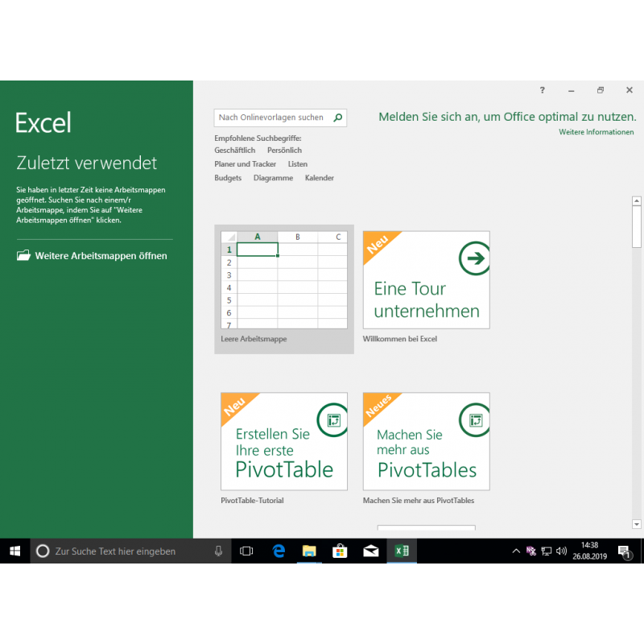Open the Leere Arbeitsmappe template
Viewport: 644px width, 644px height.
click(x=283, y=282)
